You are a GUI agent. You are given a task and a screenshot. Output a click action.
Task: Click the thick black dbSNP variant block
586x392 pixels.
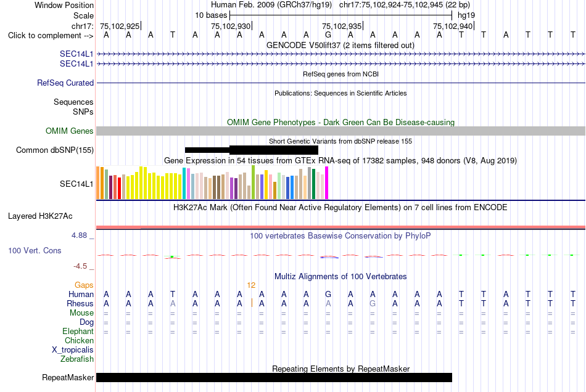click(x=273, y=150)
